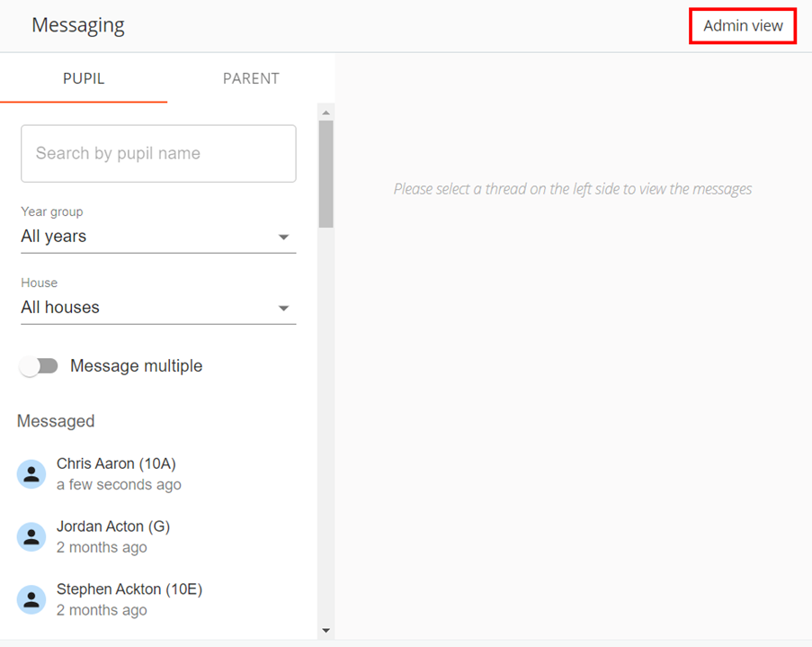Open the House selector showing All houses
812x647 pixels.
(x=158, y=308)
